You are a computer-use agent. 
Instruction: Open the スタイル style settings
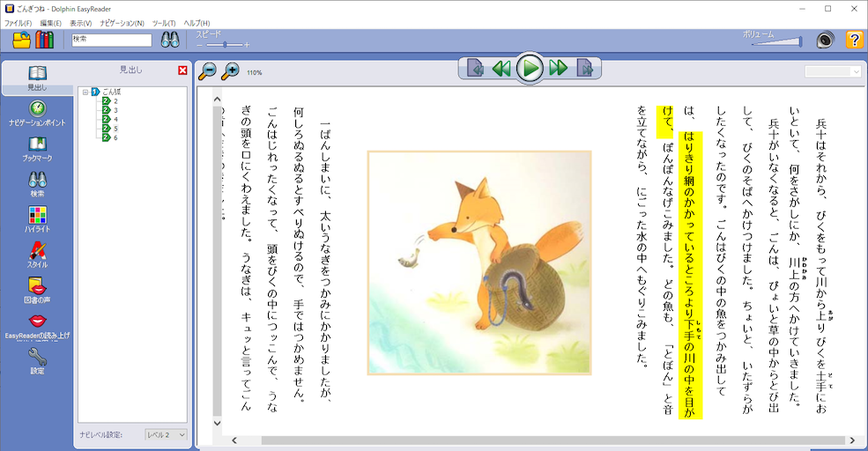point(37,255)
